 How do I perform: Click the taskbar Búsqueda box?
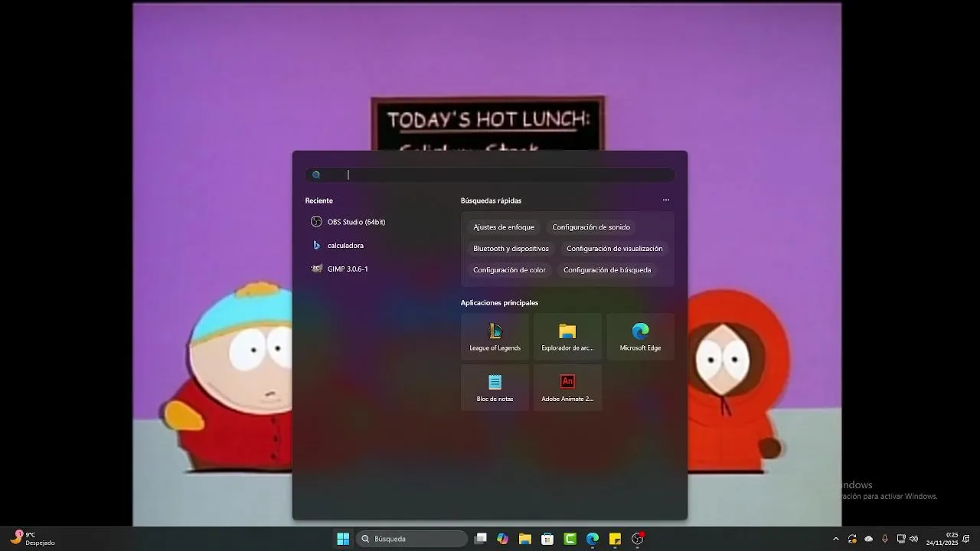[x=412, y=539]
